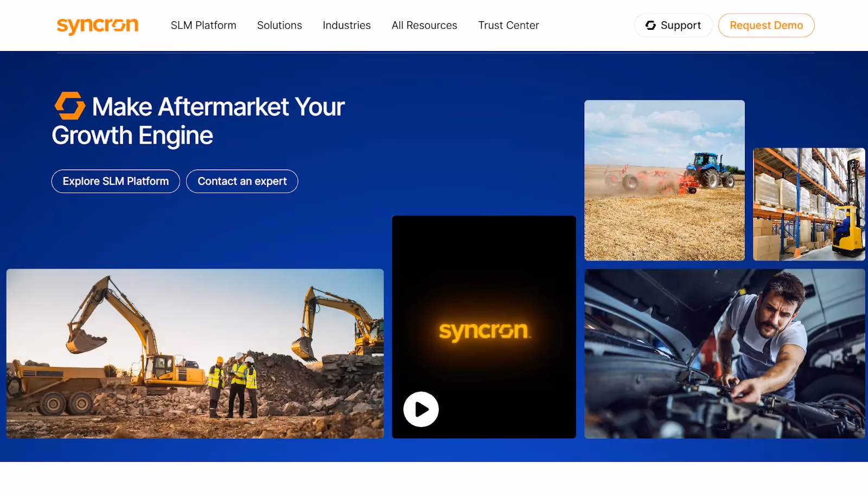Click the Syncron logo in the header
This screenshot has width=868, height=496.
tap(98, 26)
